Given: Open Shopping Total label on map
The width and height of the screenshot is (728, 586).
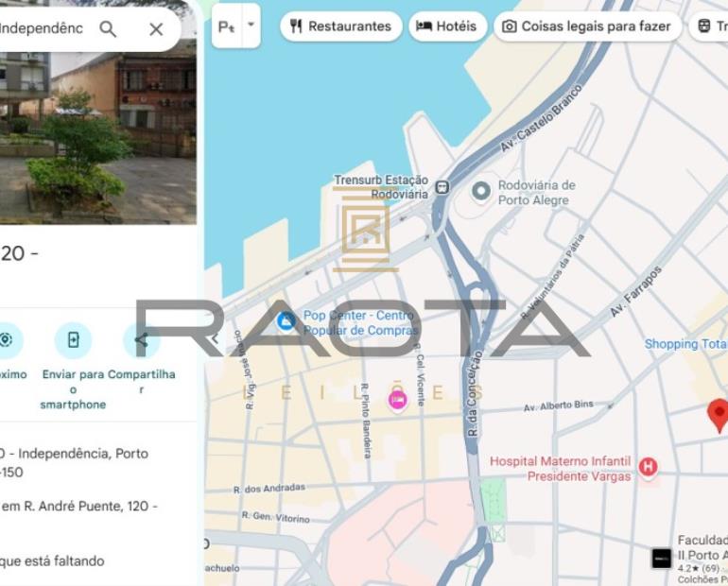Looking at the screenshot, I should tap(685, 344).
